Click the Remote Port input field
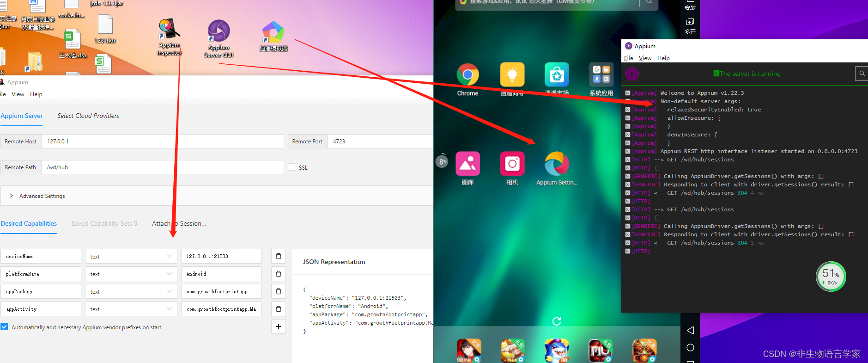The image size is (868, 363). click(x=381, y=142)
